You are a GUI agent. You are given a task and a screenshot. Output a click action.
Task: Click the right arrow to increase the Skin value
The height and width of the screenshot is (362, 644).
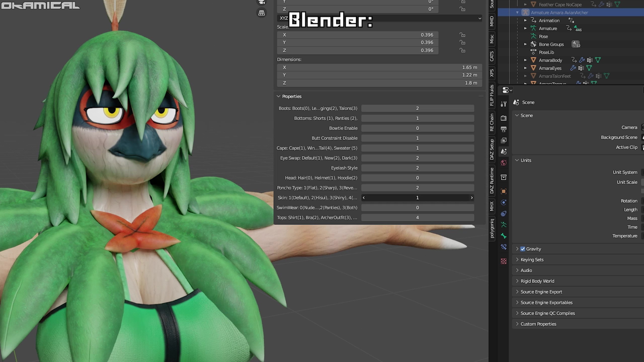coord(472,197)
